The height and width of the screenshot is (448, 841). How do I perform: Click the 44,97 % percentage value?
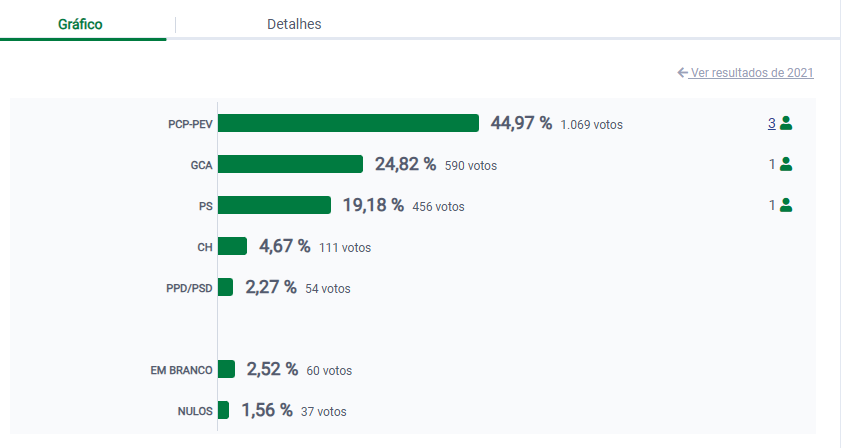pyautogui.click(x=521, y=123)
